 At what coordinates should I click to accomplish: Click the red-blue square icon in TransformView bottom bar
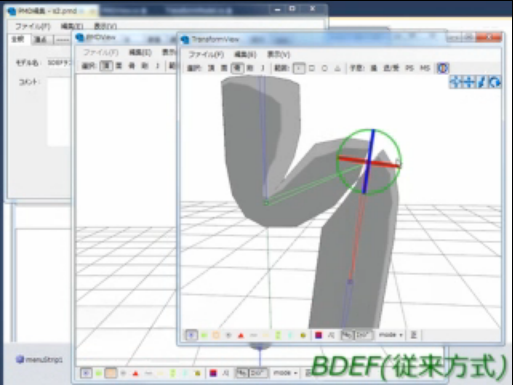point(318,335)
